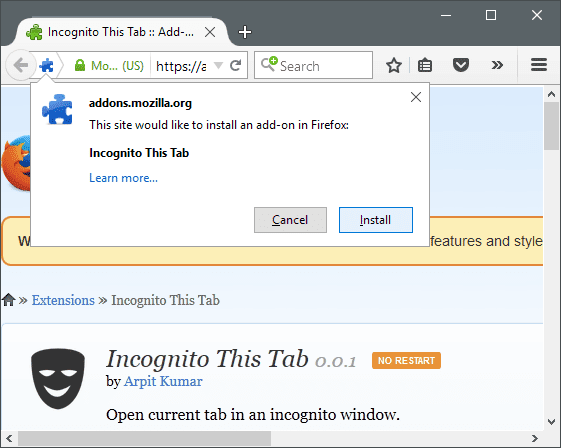Screen dimensions: 561x448
Task: Close the add-on install popup
Action: [416, 97]
